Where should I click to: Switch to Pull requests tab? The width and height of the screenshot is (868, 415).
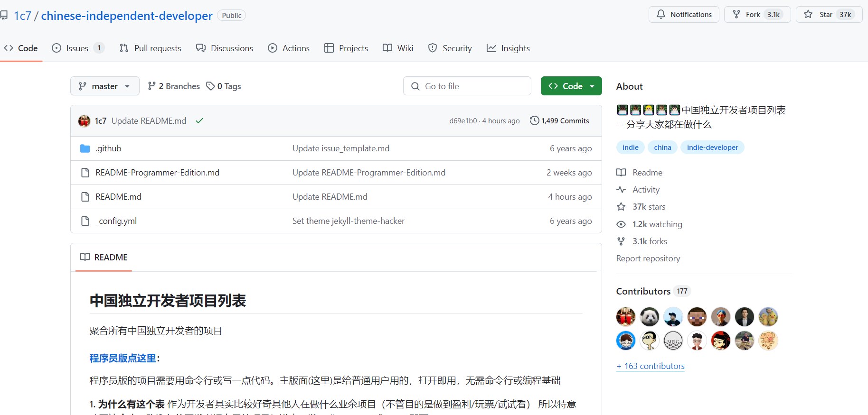click(150, 48)
